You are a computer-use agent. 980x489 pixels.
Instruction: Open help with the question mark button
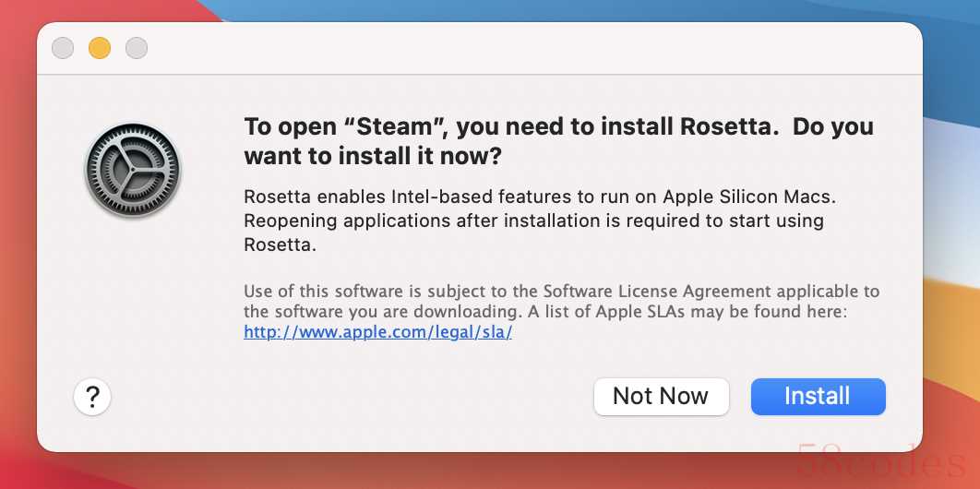click(92, 398)
